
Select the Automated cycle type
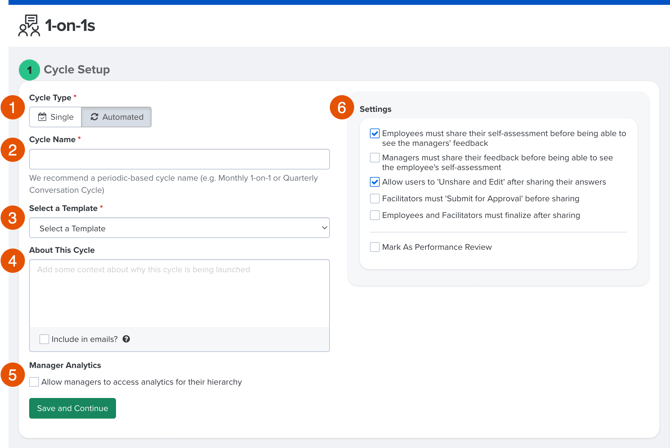pos(117,117)
